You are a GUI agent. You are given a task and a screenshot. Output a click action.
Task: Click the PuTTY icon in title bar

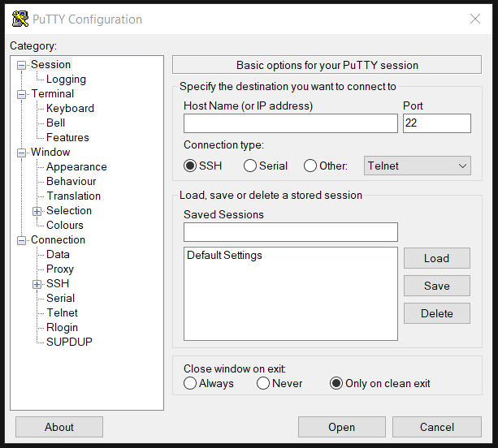[x=20, y=19]
